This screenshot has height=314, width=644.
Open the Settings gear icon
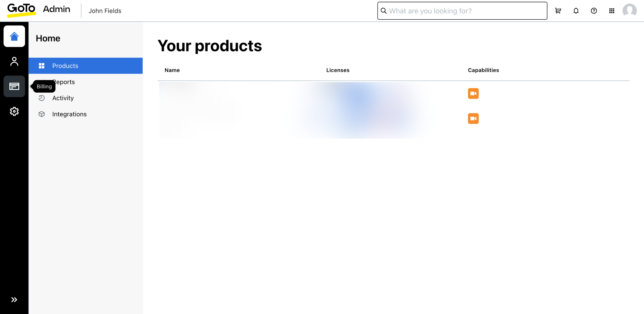coord(14,111)
